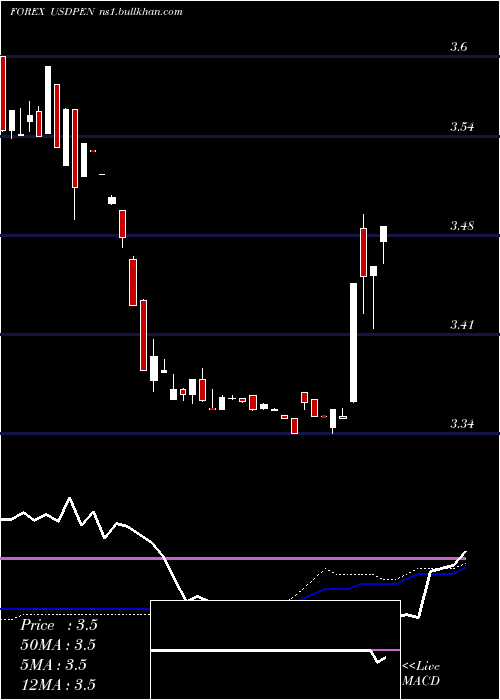Viewport: 500px width, 700px height.
Task: Click the '5MA : 3.5' readout
Action: [x=54, y=665]
